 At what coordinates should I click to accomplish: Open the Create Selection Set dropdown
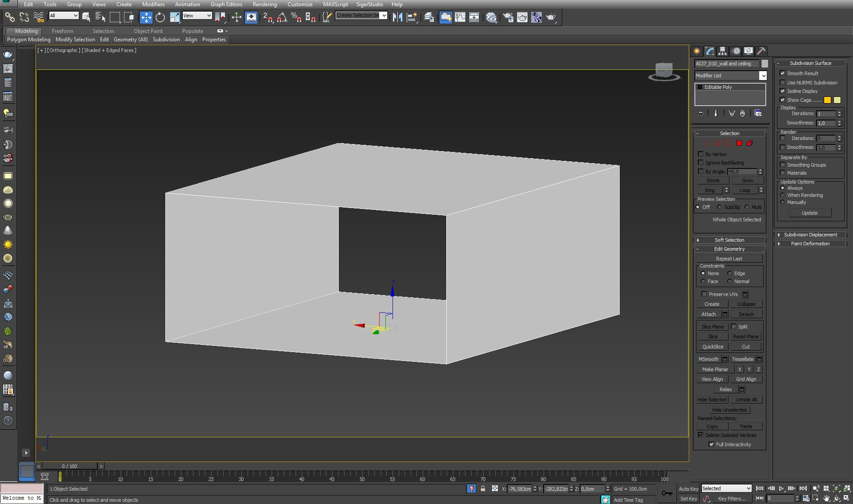point(361,16)
